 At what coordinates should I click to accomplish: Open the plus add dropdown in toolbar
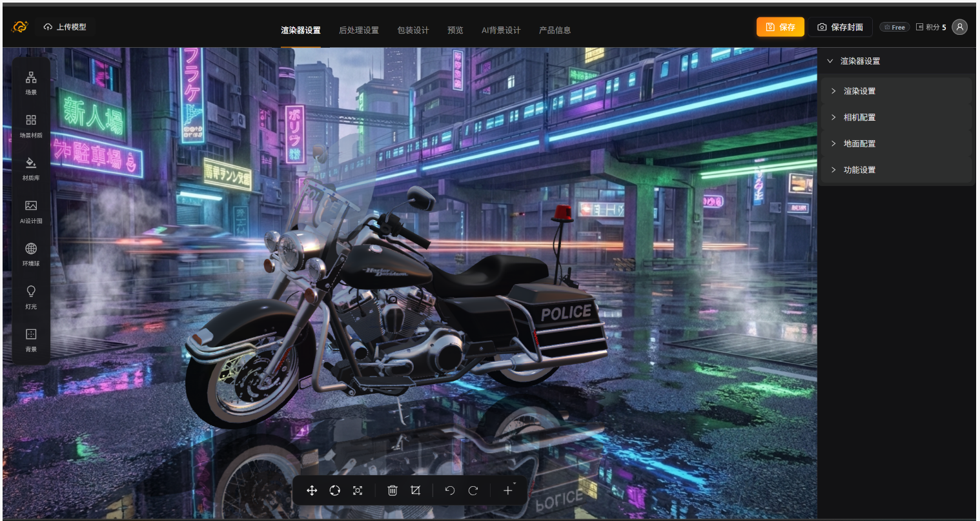[x=508, y=491]
